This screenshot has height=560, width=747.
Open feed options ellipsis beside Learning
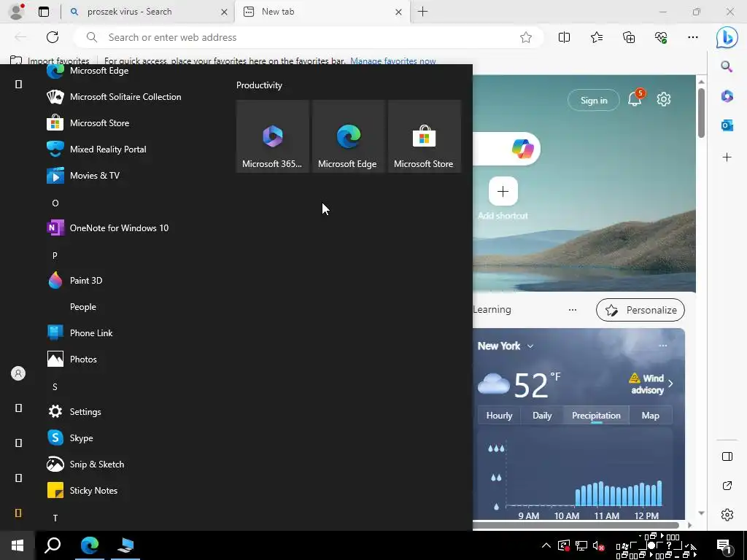tap(572, 309)
